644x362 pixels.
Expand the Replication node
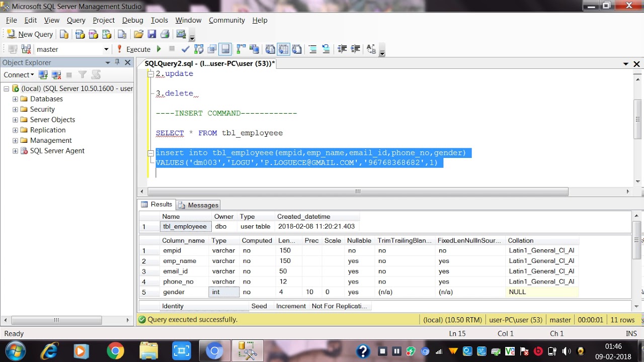click(15, 130)
